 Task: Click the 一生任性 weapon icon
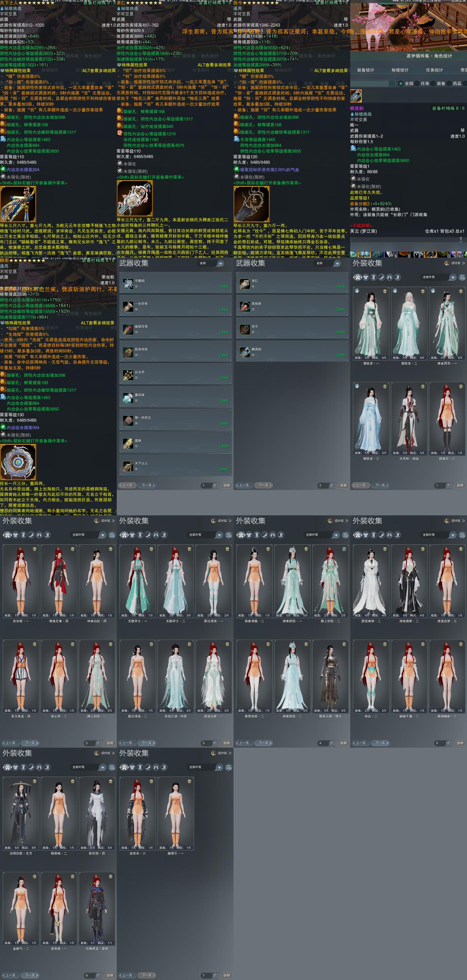pyautogui.click(x=128, y=306)
